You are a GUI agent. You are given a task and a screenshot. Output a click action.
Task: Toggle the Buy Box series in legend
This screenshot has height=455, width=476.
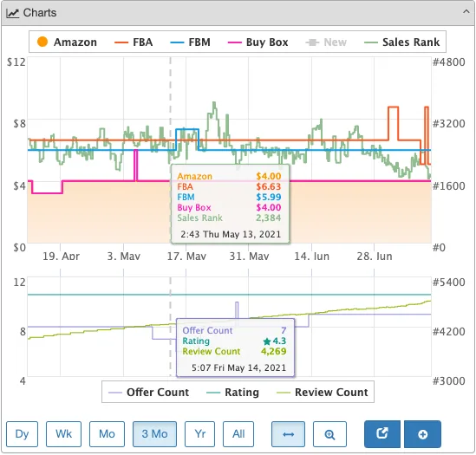click(x=258, y=42)
